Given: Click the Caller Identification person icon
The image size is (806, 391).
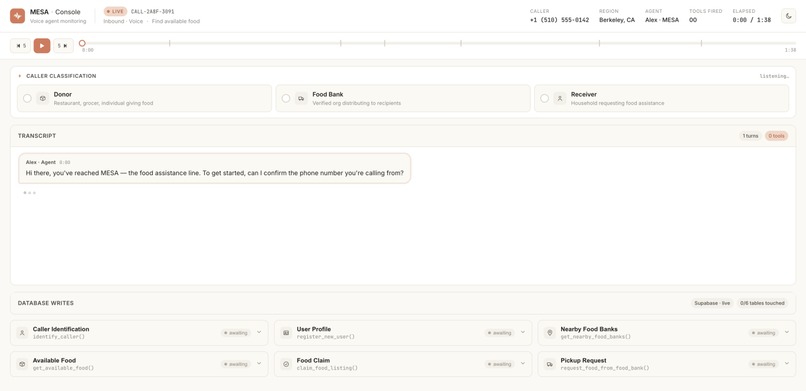Looking at the screenshot, I should pyautogui.click(x=22, y=333).
